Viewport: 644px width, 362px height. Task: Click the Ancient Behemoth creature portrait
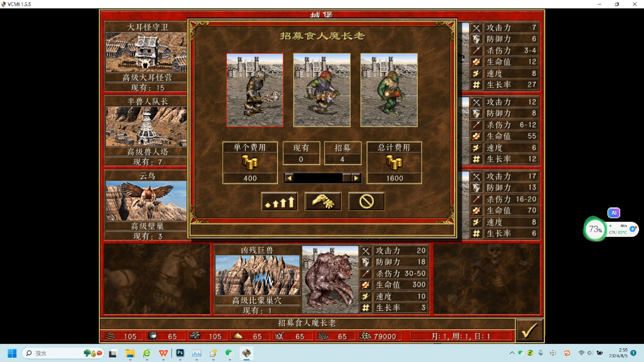coord(330,280)
